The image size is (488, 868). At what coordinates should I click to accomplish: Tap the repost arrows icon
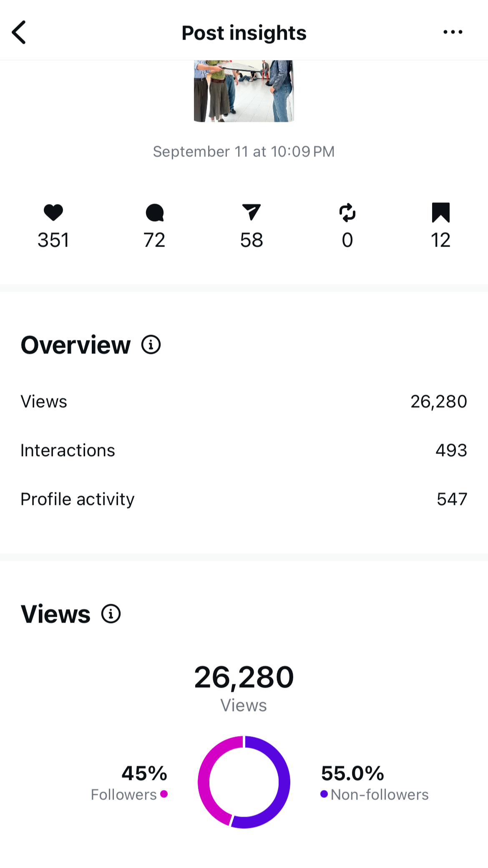point(347,212)
